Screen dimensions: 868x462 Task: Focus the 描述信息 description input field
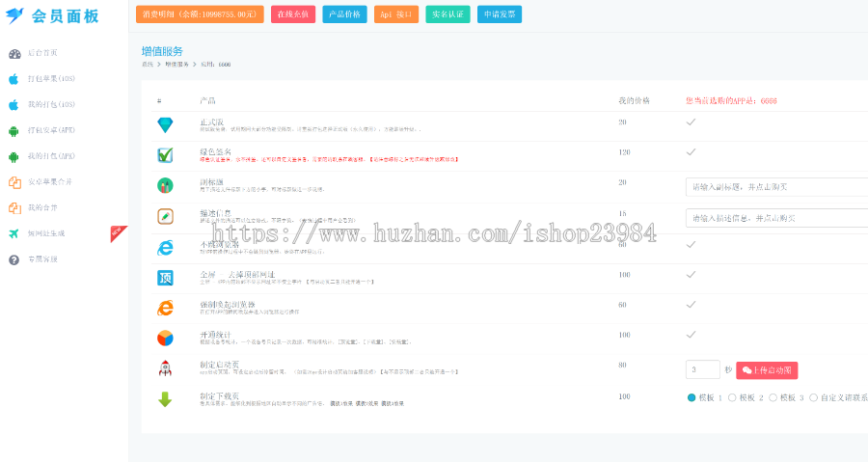pos(776,218)
